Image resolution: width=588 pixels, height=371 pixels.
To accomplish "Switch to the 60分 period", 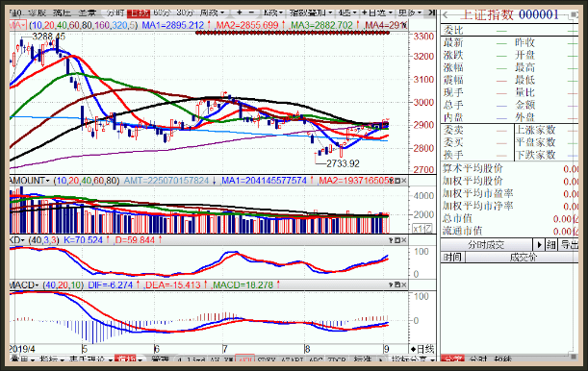I will 162,12.
